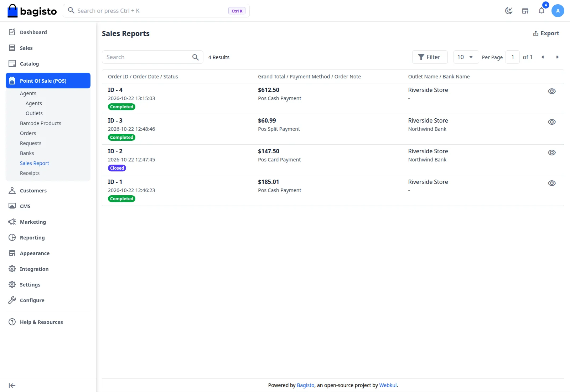The image size is (570, 392).
Task: Click the Closed status badge
Action: pos(117,168)
